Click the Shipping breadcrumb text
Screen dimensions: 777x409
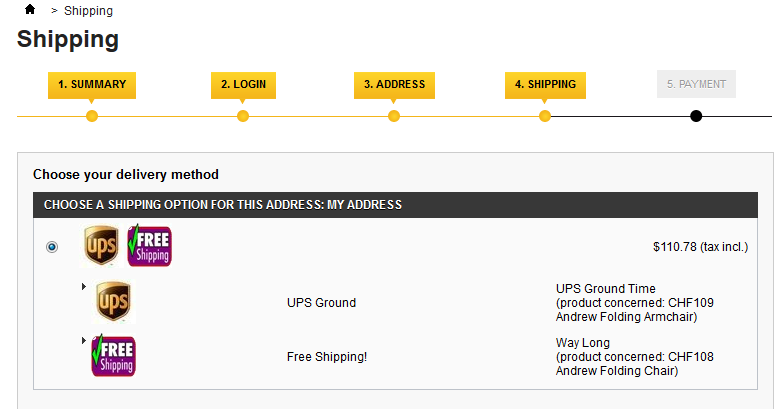88,11
